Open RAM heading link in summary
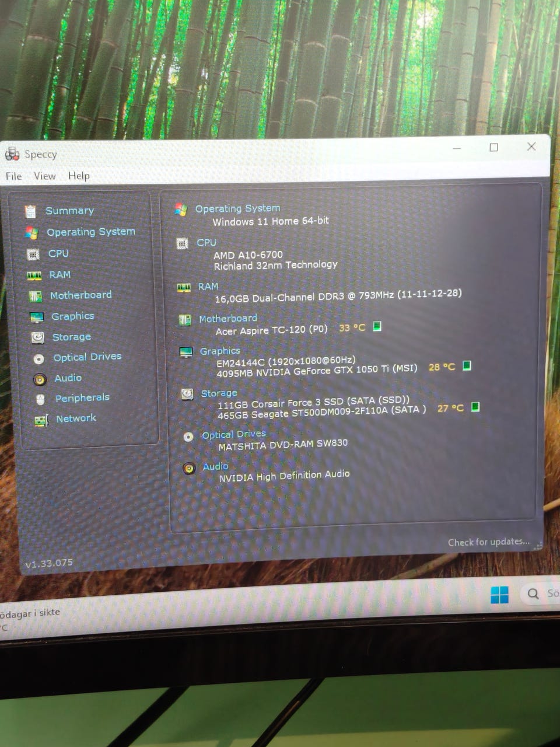Viewport: 560px width, 747px height. pyautogui.click(x=208, y=286)
